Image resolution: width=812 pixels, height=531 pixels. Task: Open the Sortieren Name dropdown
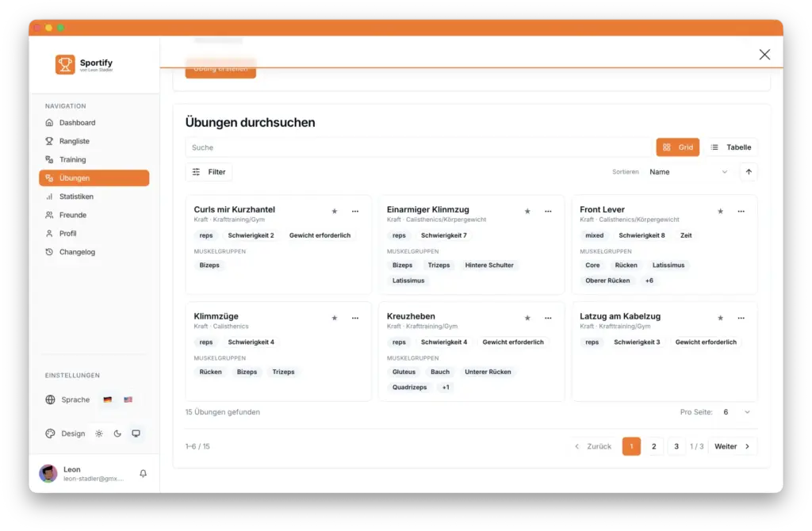pos(688,172)
